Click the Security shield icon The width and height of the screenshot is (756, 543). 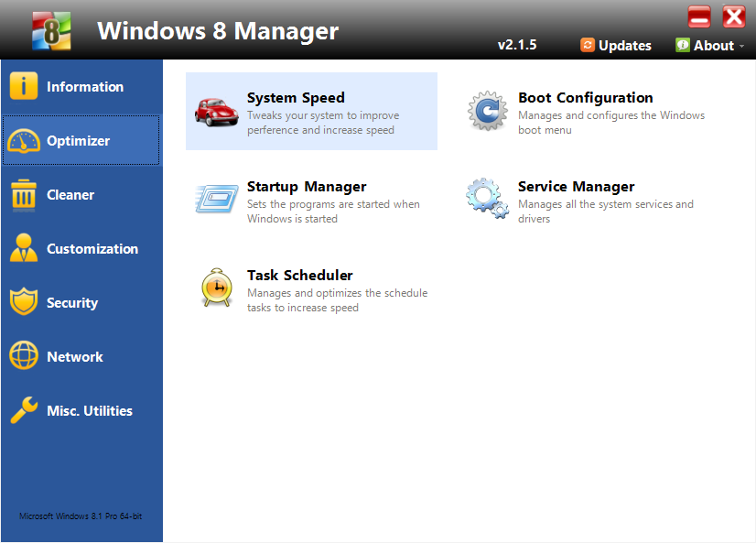click(24, 303)
